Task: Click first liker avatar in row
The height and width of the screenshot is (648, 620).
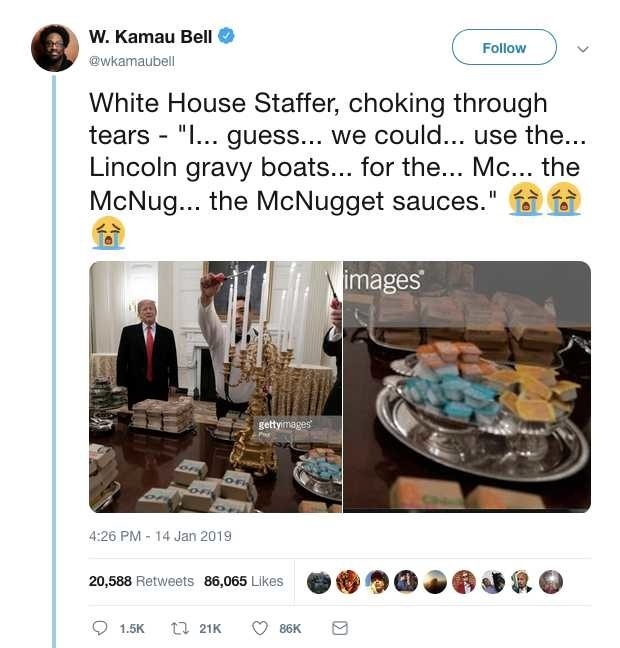Action: point(318,582)
